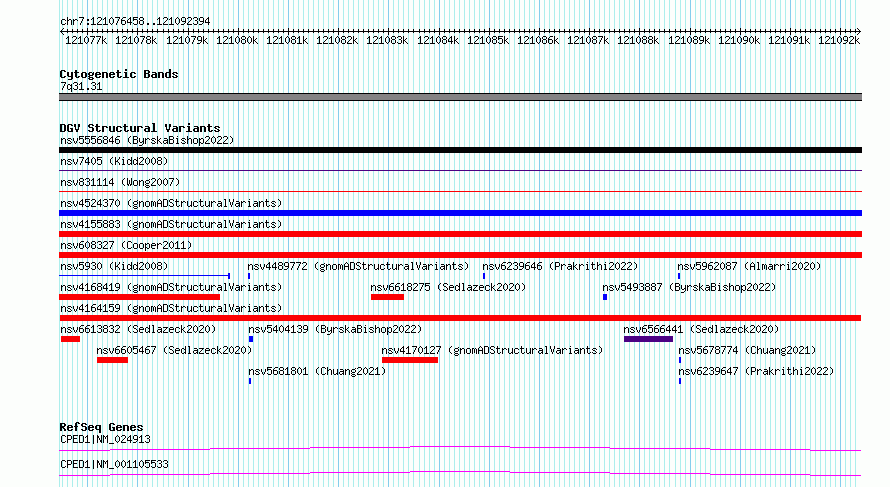Click the purple nsv6566441 variant bar
This screenshot has height=487, width=890.
pos(648,339)
